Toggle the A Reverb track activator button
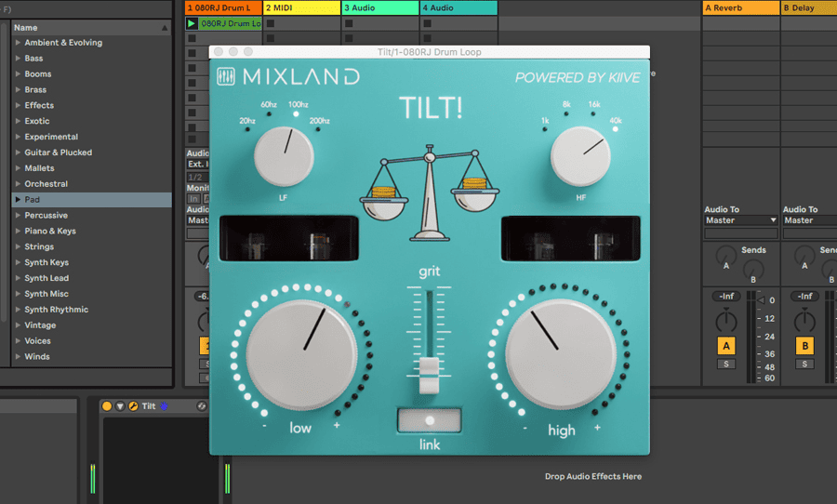Screen dimensions: 837x504 tap(726, 346)
